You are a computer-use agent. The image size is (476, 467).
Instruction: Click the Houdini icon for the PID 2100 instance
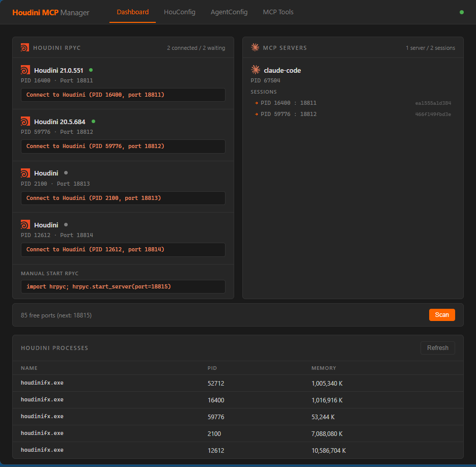pos(25,173)
